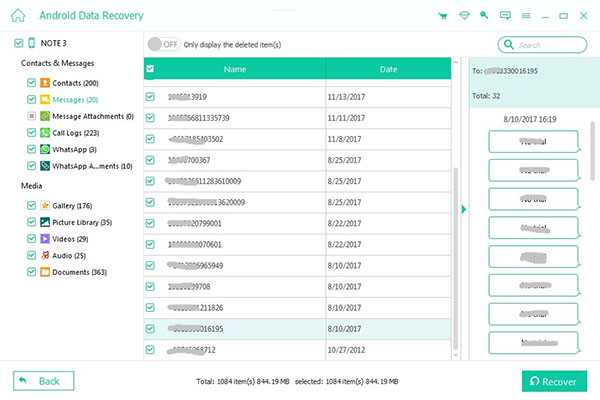
Task: Click the Contacts category icon
Action: (x=45, y=83)
